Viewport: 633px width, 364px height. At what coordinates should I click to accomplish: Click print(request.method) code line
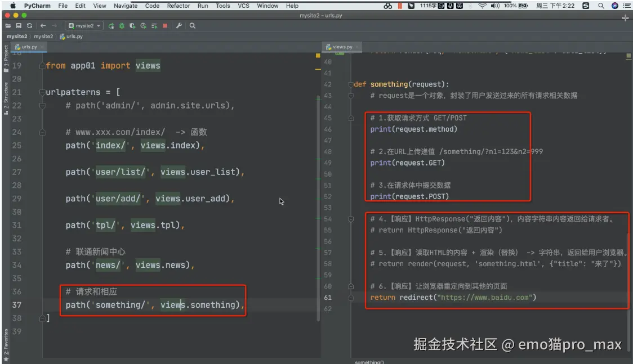point(414,129)
